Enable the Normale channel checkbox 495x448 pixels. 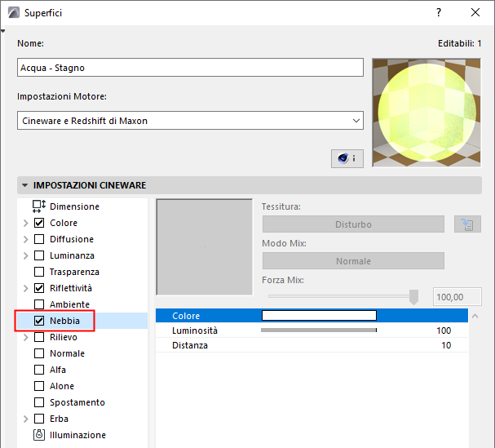coord(39,353)
